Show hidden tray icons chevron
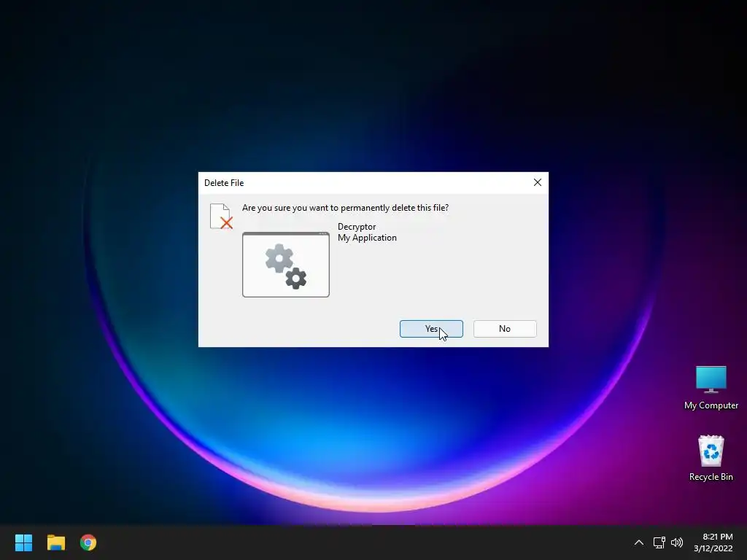This screenshot has width=747, height=560. pyautogui.click(x=639, y=542)
